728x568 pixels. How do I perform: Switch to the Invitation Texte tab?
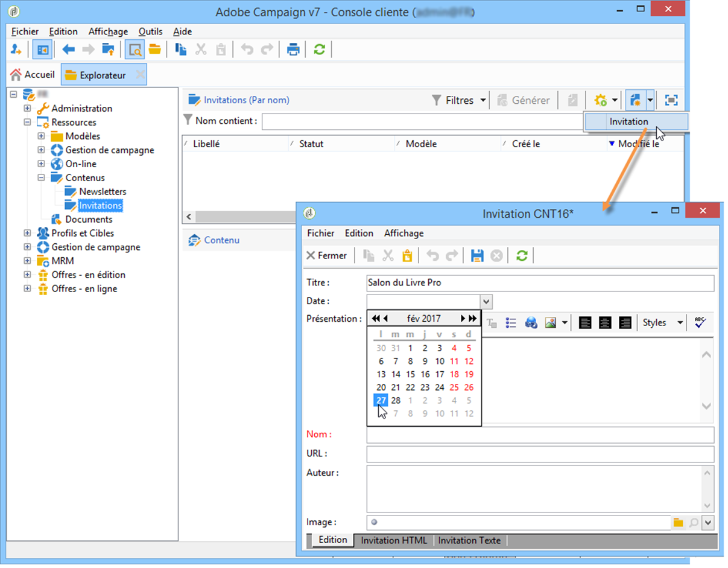point(469,540)
